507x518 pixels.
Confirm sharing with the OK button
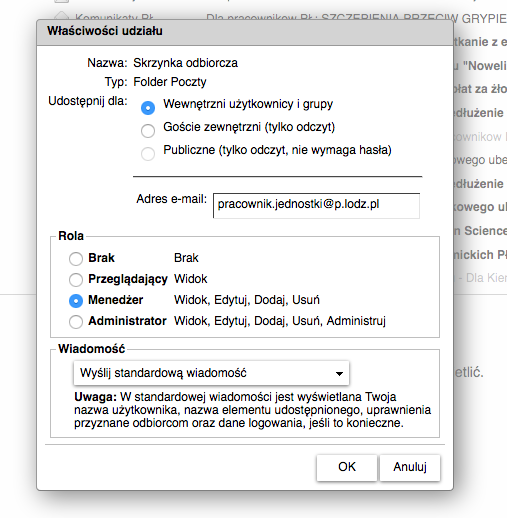coord(347,467)
